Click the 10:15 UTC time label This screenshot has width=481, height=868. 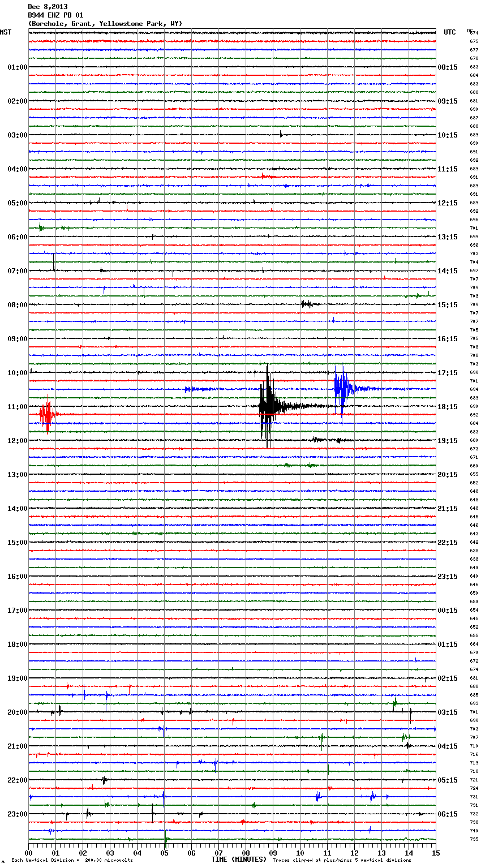448,135
